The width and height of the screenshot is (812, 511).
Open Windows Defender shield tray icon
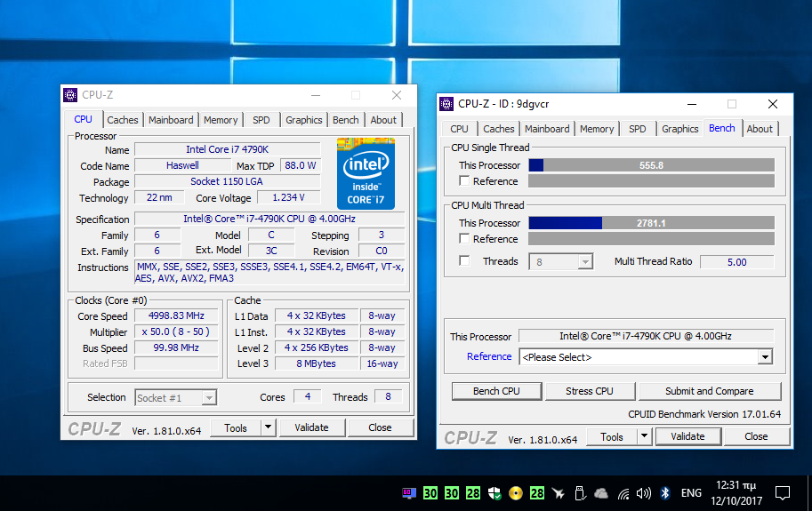(494, 493)
